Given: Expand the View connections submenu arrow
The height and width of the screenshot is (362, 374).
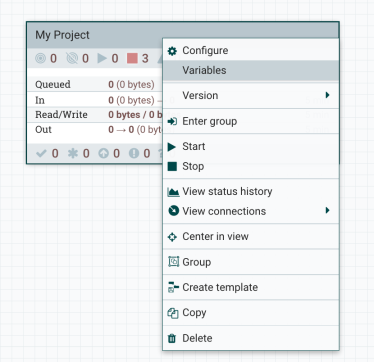Looking at the screenshot, I should tap(327, 210).
